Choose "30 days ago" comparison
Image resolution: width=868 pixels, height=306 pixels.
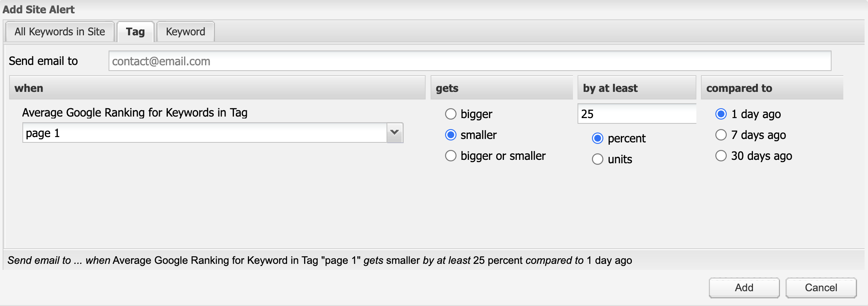pyautogui.click(x=721, y=156)
